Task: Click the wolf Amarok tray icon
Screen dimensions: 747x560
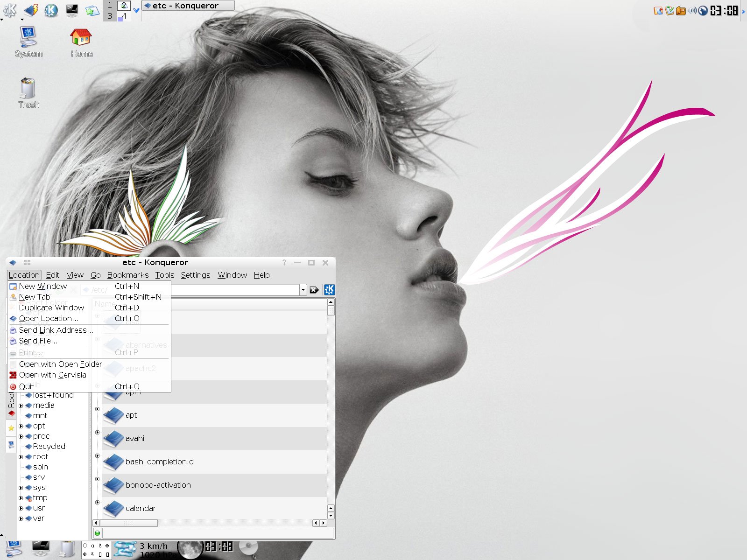Action: 703,10
